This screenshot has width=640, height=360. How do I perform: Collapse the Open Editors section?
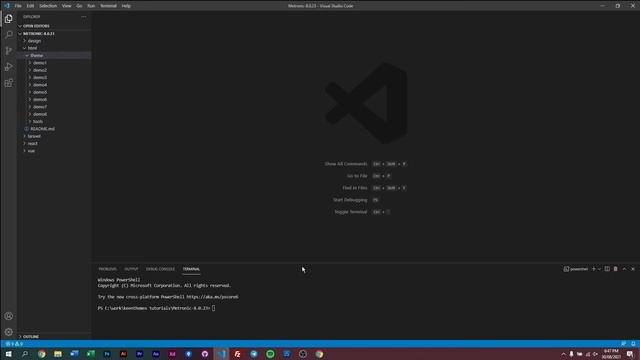tap(54, 26)
